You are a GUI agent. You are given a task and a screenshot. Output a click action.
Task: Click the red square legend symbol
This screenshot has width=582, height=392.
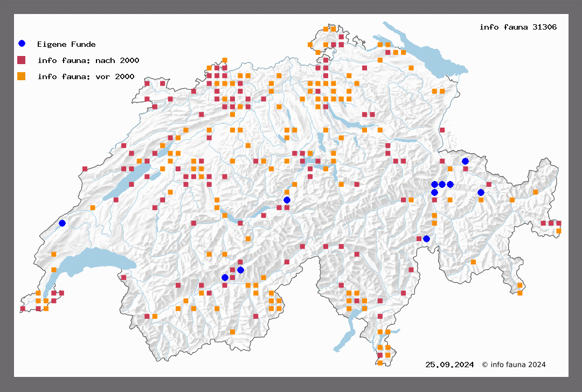tap(22, 60)
